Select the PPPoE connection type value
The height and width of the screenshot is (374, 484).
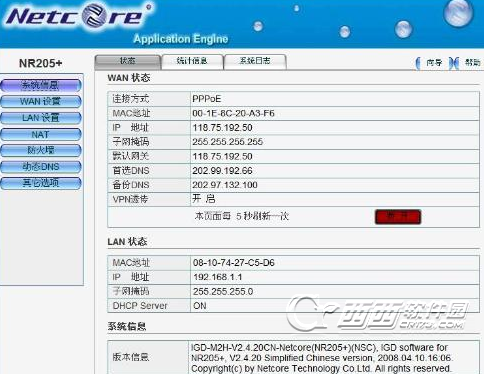tap(207, 99)
